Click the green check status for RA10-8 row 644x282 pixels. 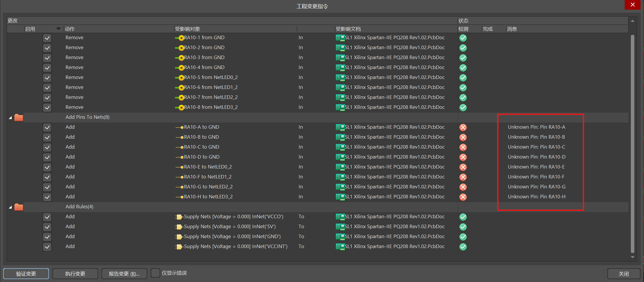click(463, 107)
